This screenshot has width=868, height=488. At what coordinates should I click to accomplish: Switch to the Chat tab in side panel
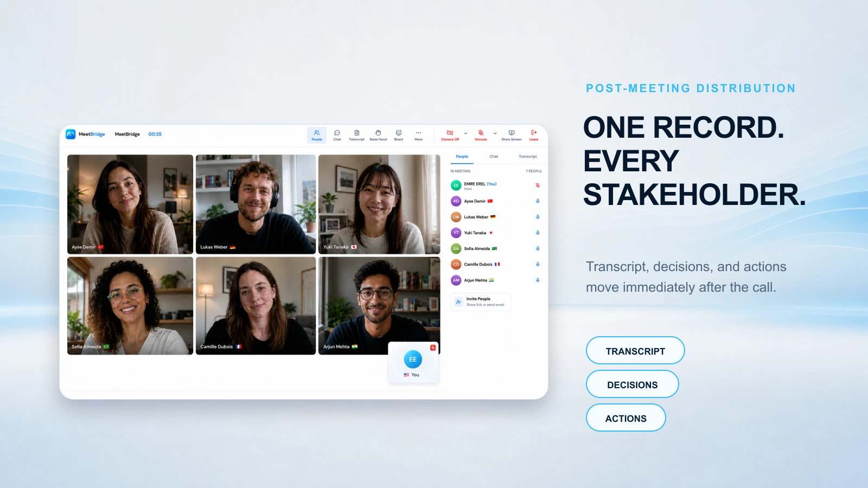494,157
